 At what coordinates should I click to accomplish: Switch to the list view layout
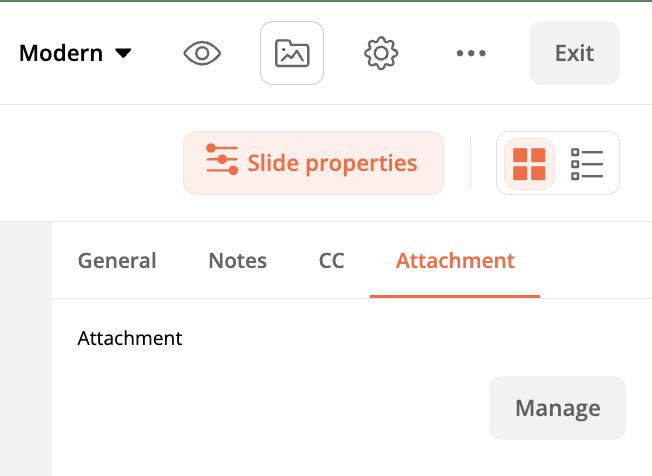coord(587,163)
